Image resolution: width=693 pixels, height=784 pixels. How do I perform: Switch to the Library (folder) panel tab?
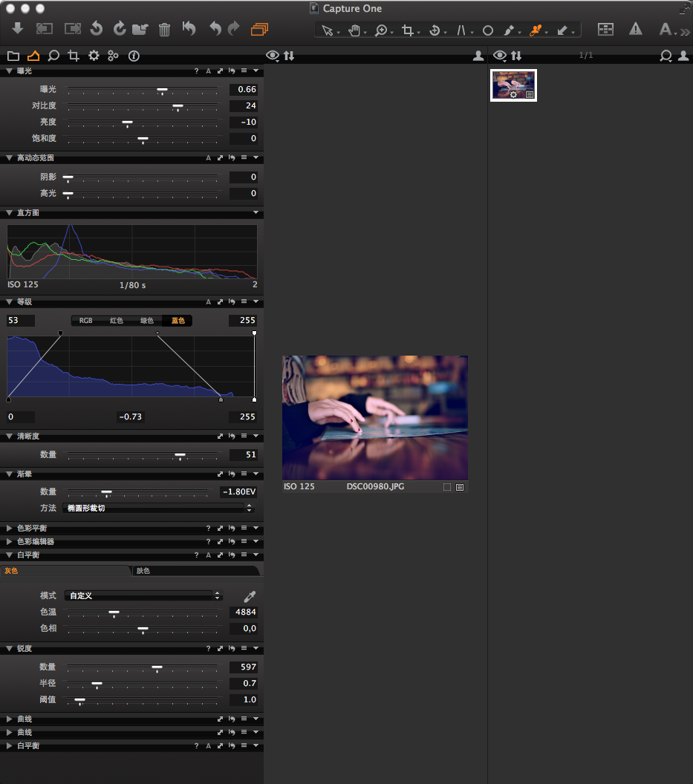[x=13, y=56]
